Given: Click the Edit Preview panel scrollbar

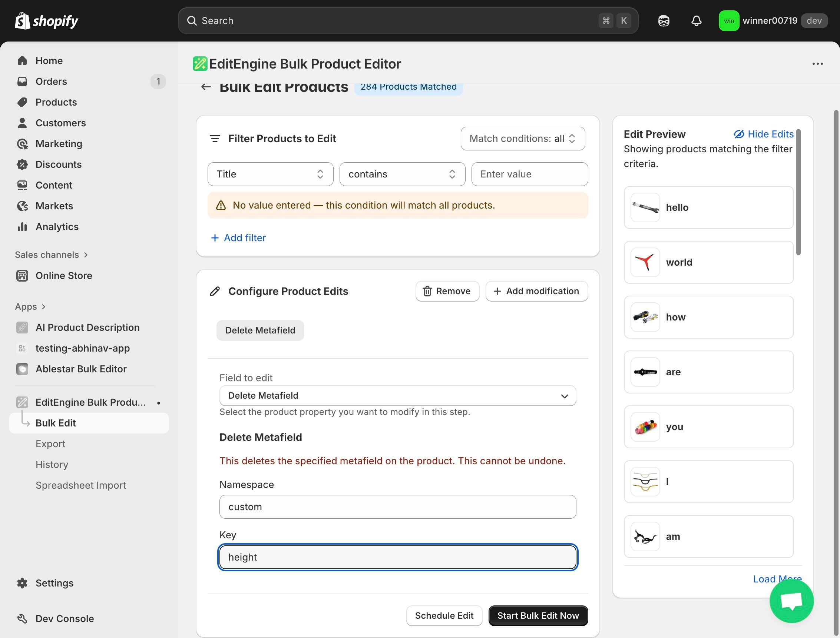Looking at the screenshot, I should tap(798, 193).
